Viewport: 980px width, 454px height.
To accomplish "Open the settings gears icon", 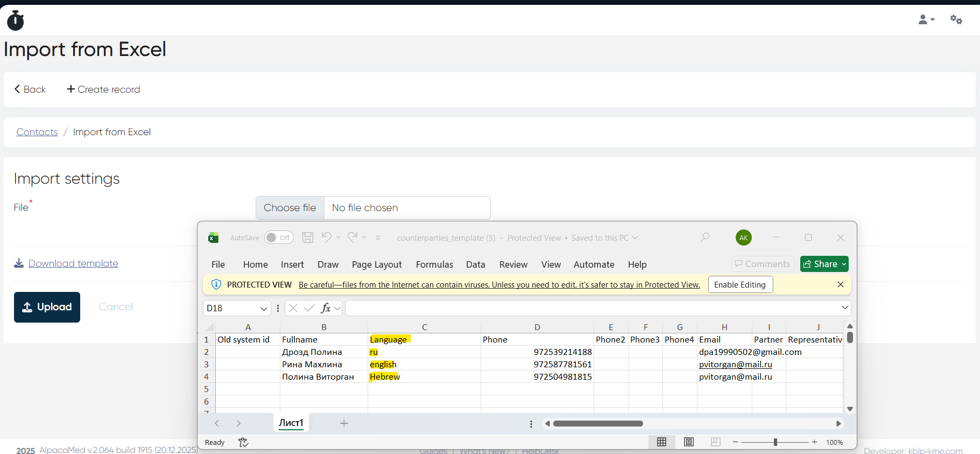I will (x=956, y=20).
